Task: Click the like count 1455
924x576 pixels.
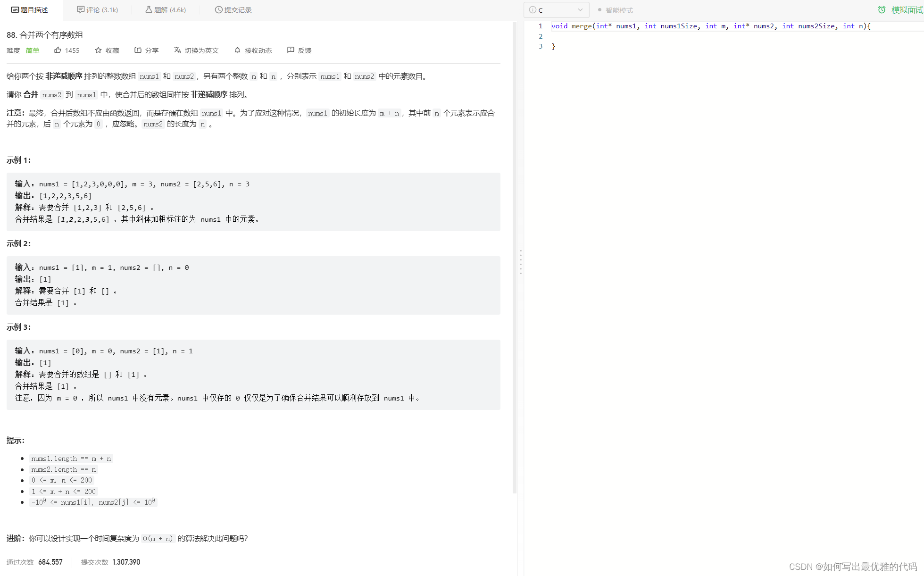Action: pyautogui.click(x=72, y=50)
